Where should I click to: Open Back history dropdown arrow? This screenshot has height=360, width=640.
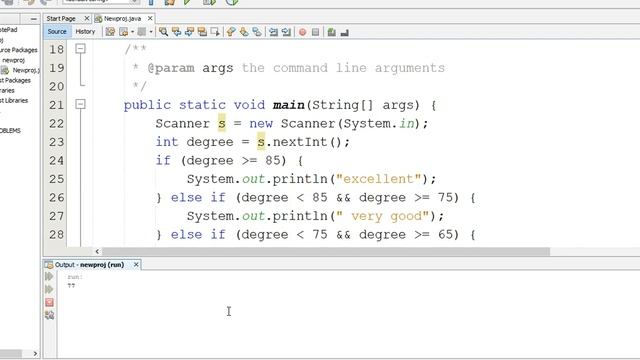[132, 32]
